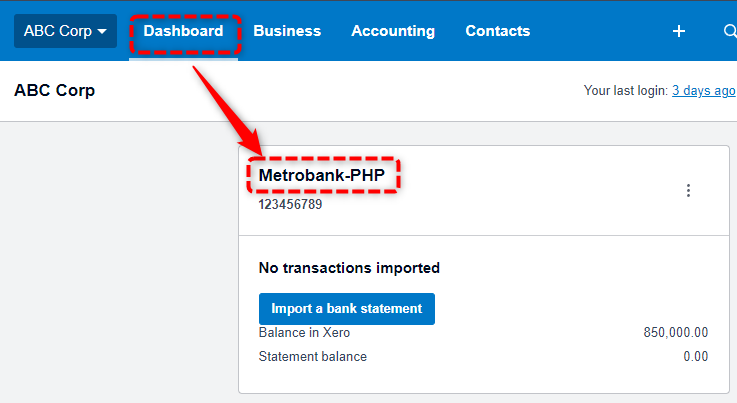
Task: Open Metrobank-PHP three-dot options menu
Action: click(688, 190)
